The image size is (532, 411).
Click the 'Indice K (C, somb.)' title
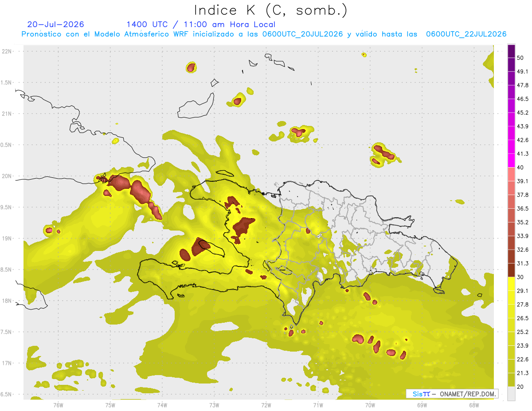click(x=270, y=10)
